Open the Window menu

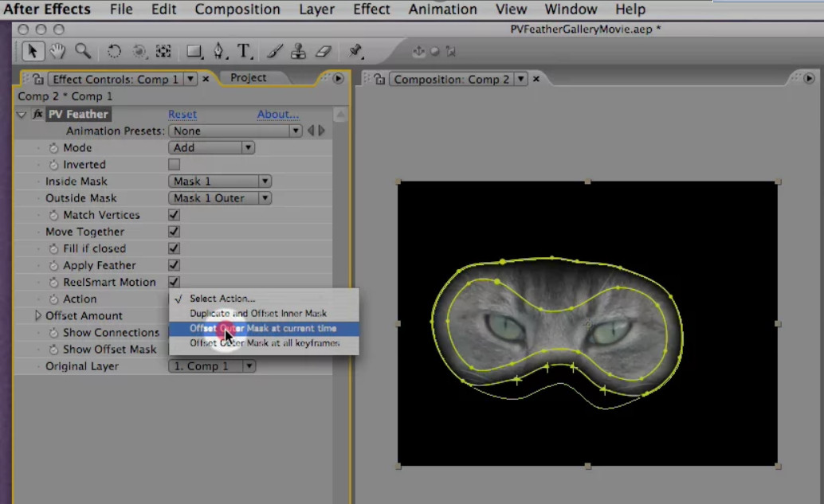pyautogui.click(x=571, y=10)
